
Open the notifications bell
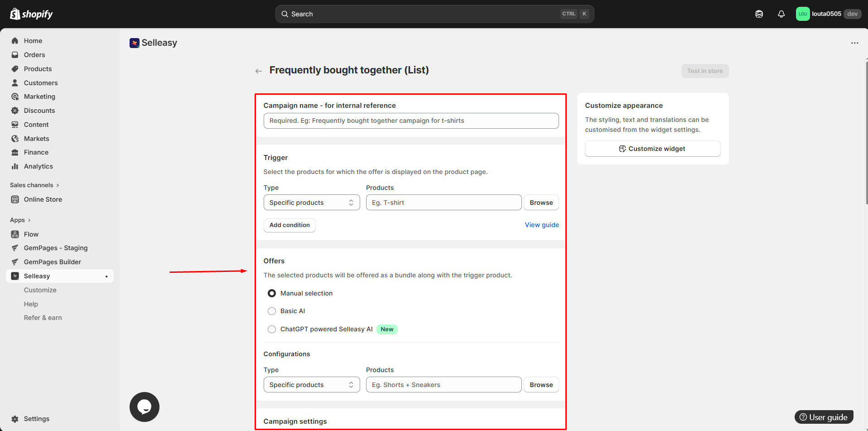click(781, 14)
